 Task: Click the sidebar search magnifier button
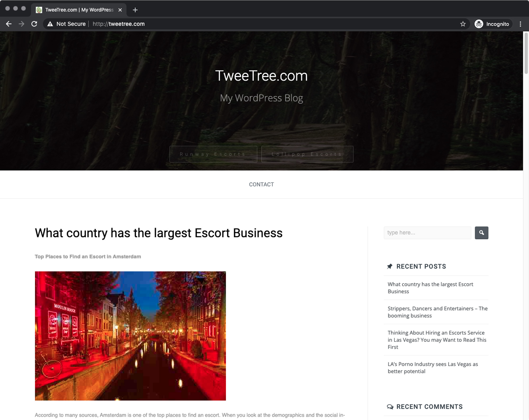[x=481, y=233]
